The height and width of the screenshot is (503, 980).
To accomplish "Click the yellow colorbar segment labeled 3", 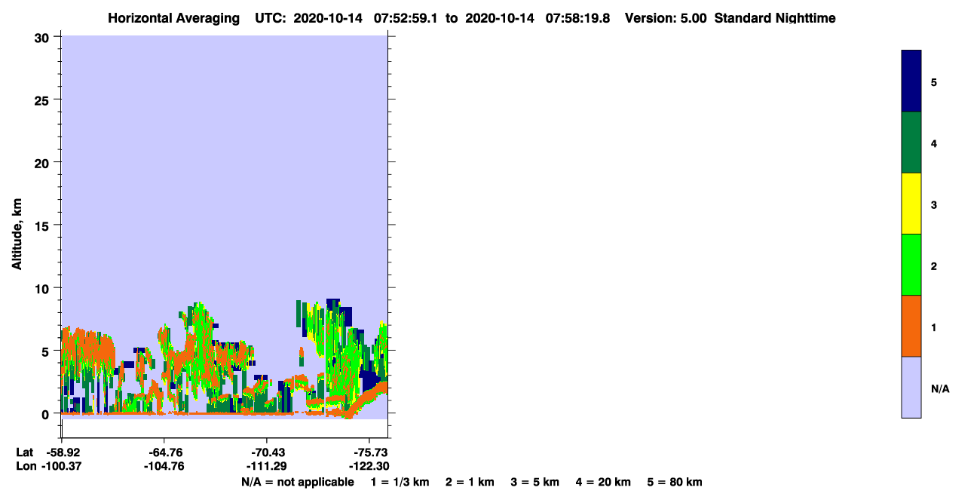I will (x=911, y=204).
